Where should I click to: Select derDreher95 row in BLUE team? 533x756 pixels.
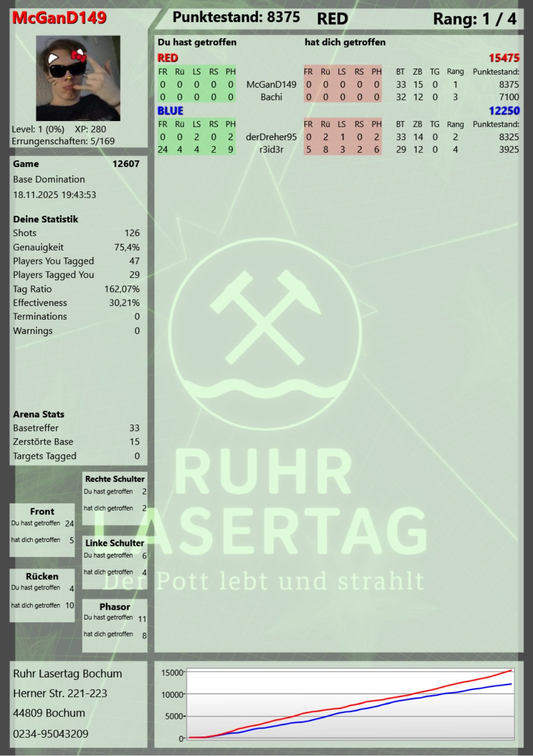[271, 137]
